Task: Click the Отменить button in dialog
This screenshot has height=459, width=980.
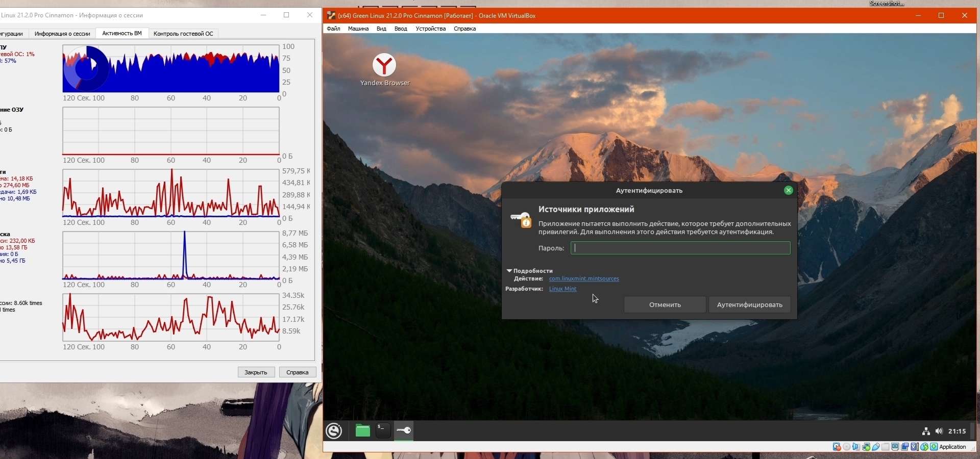Action: [x=665, y=304]
